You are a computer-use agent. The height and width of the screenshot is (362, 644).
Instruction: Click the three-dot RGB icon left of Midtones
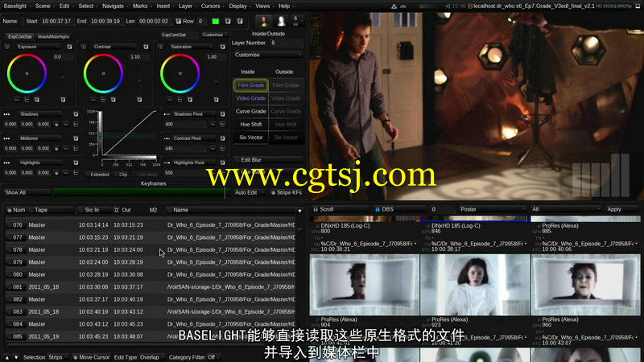click(x=6, y=138)
